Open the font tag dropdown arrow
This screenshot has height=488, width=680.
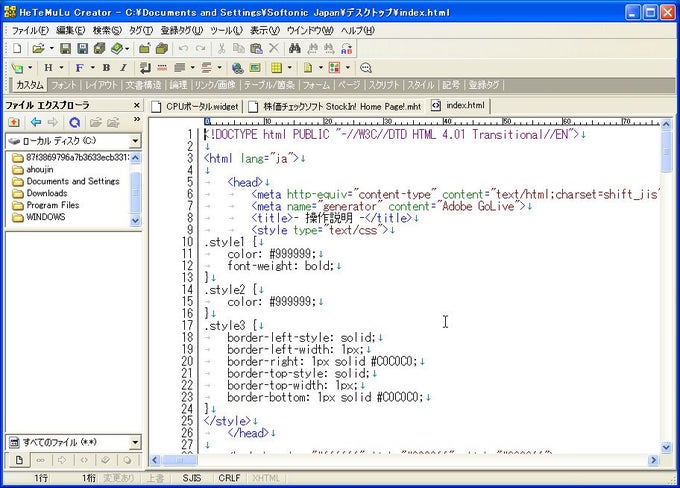point(92,68)
